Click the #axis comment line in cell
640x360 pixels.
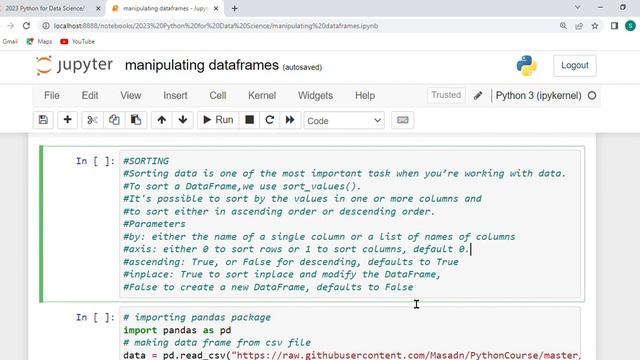pos(296,249)
